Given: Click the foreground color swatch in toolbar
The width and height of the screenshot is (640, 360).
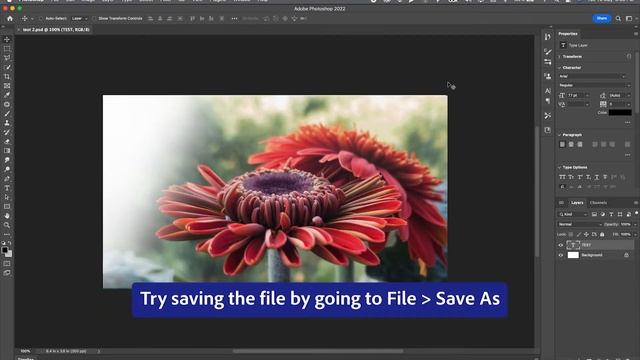Looking at the screenshot, I should pos(4,250).
